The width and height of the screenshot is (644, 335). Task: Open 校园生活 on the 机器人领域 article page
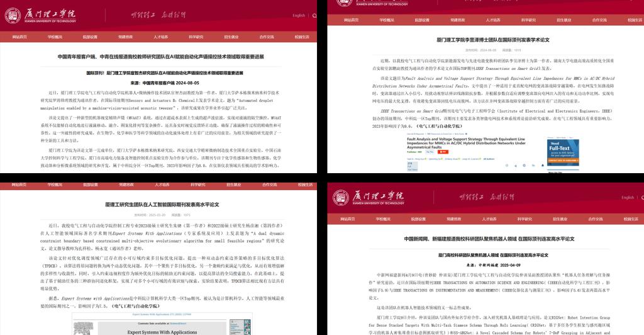631,219
